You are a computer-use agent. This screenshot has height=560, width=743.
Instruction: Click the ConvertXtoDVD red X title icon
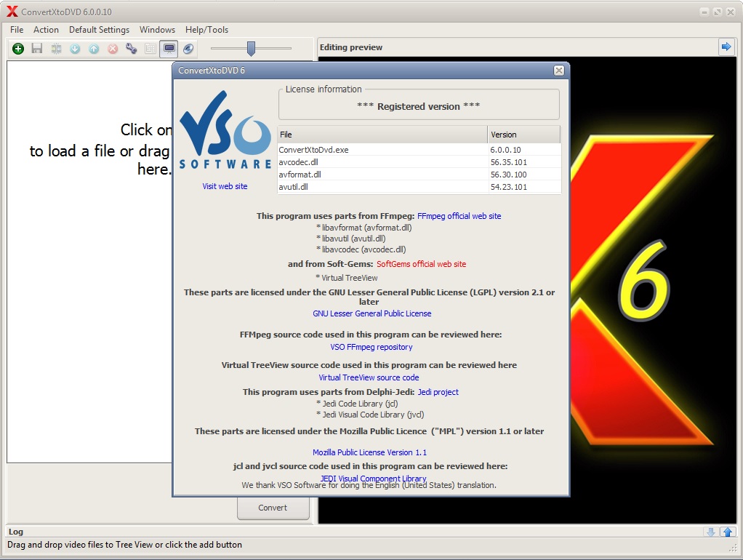12,12
